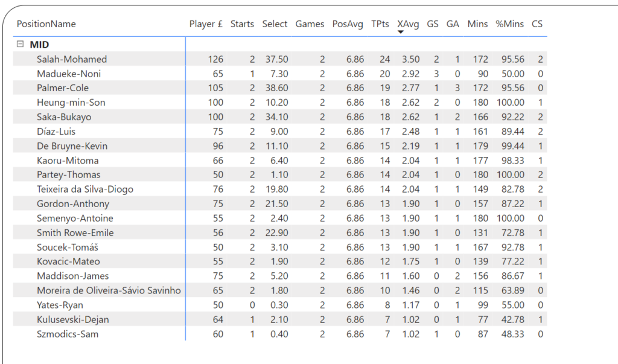Viewport: 618px width, 364px height.
Task: Click the Szmodics-Sam row
Action: click(68, 334)
